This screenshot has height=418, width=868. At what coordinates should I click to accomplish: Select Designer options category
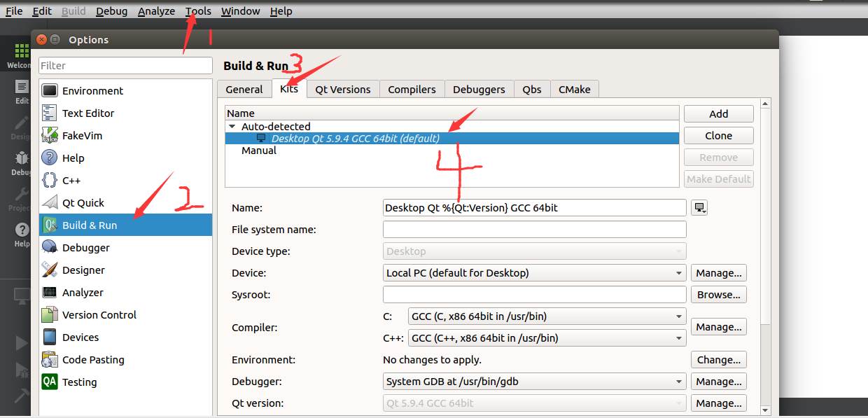125,270
